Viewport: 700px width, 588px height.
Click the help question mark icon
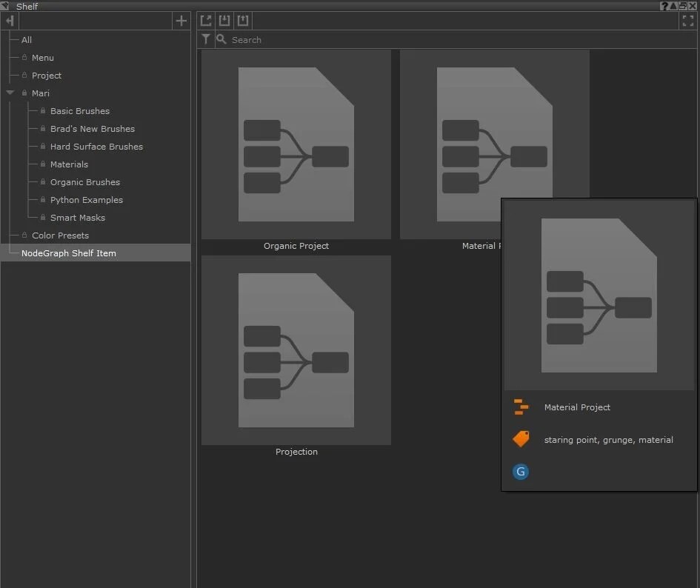(x=664, y=6)
